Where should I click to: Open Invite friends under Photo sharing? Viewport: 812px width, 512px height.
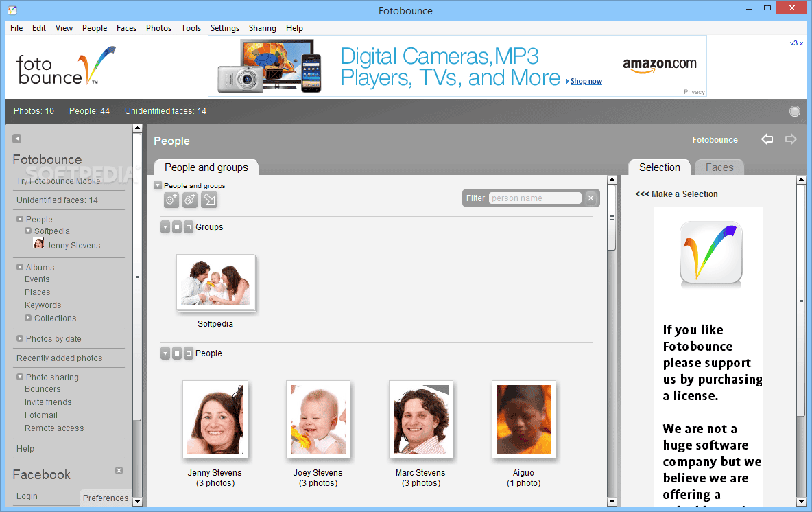pyautogui.click(x=48, y=402)
